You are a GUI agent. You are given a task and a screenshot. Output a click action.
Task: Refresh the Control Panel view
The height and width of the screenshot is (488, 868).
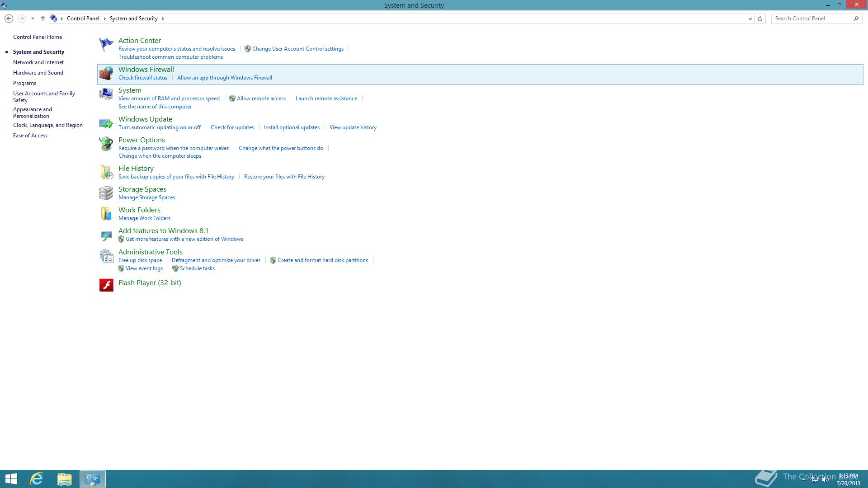click(760, 19)
